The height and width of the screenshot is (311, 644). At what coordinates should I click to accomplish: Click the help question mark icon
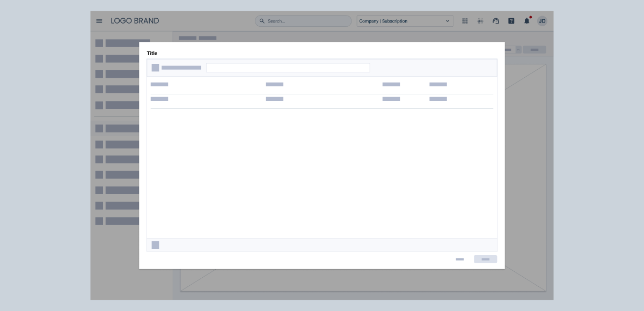pyautogui.click(x=511, y=21)
